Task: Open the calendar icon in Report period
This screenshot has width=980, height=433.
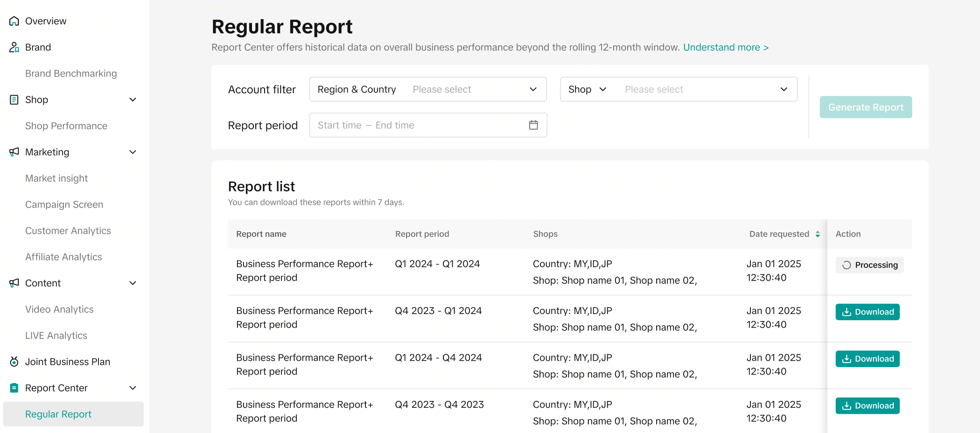Action: point(533,125)
